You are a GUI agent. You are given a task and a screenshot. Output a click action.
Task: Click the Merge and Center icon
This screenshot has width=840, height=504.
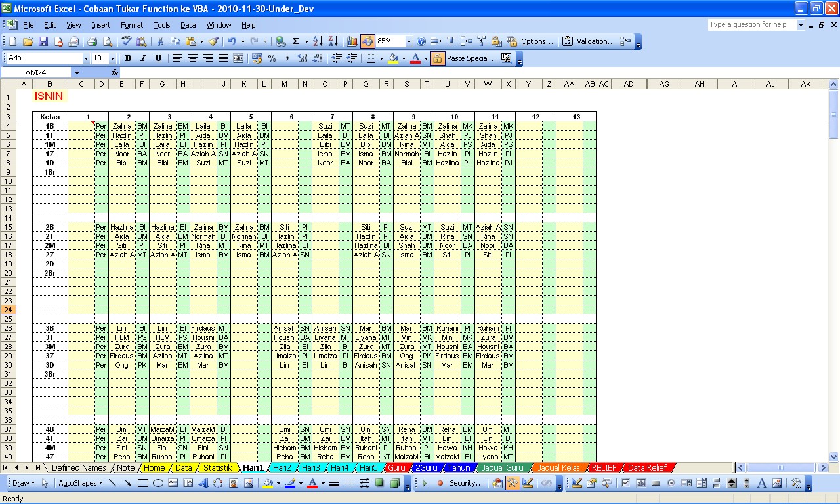point(238,58)
